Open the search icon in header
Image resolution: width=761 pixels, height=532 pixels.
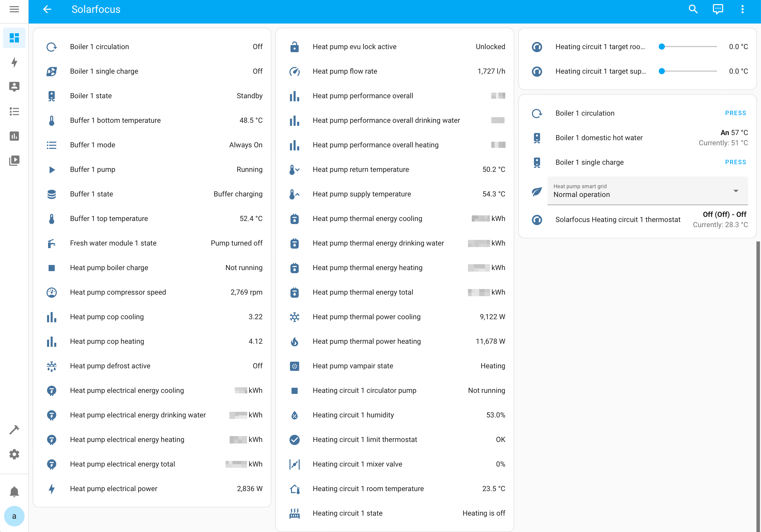(693, 9)
